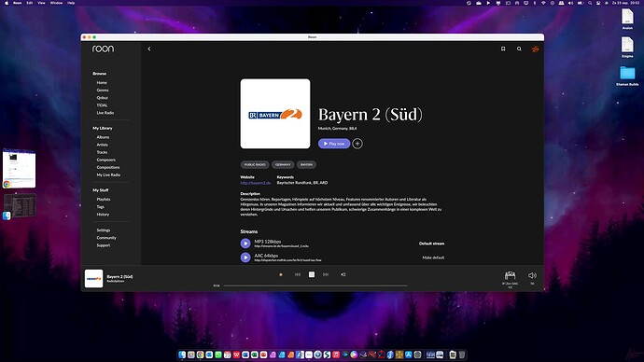This screenshot has height=362, width=644.
Task: Open the play queue icon
Action: 343,274
